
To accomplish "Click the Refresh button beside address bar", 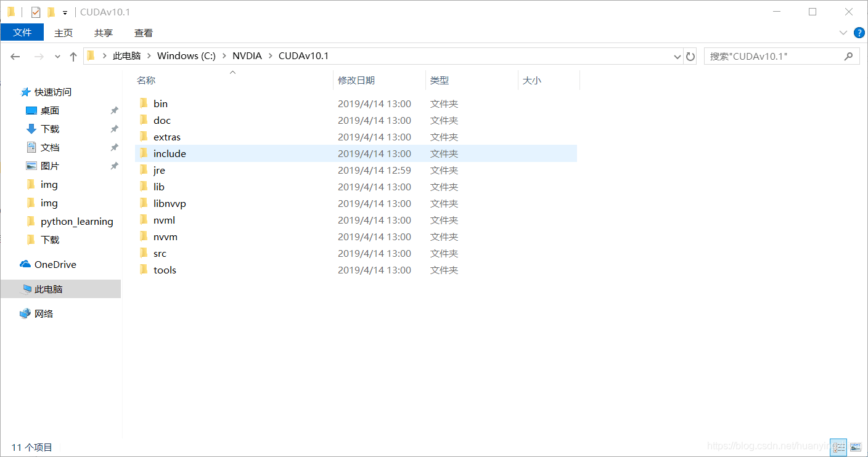I will coord(690,56).
